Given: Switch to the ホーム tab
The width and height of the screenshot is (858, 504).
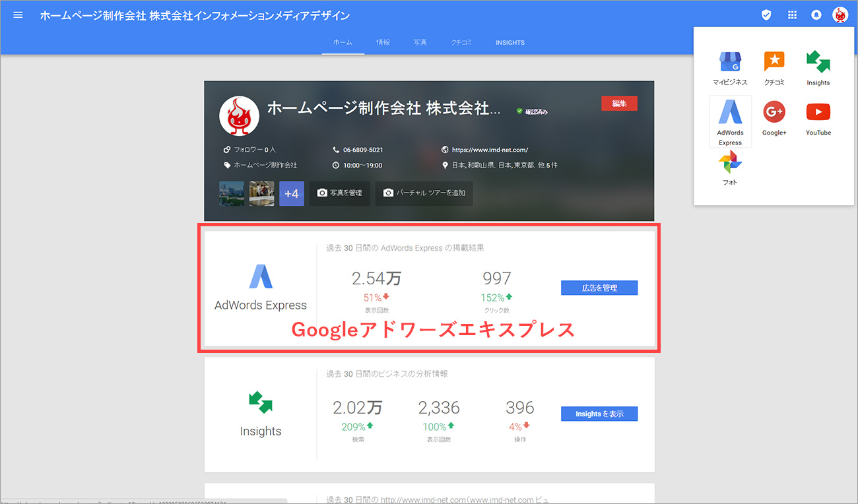Looking at the screenshot, I should click(x=343, y=42).
